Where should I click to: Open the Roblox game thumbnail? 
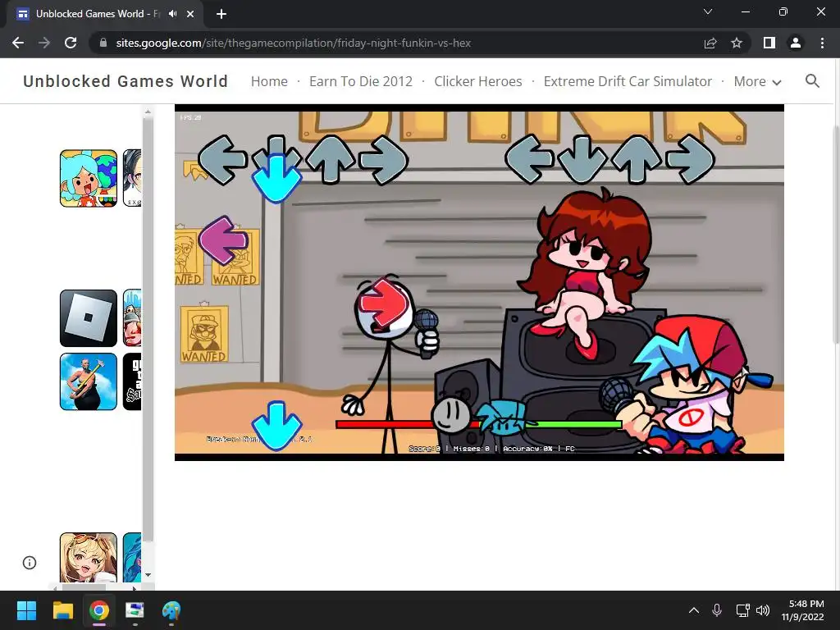pyautogui.click(x=89, y=318)
